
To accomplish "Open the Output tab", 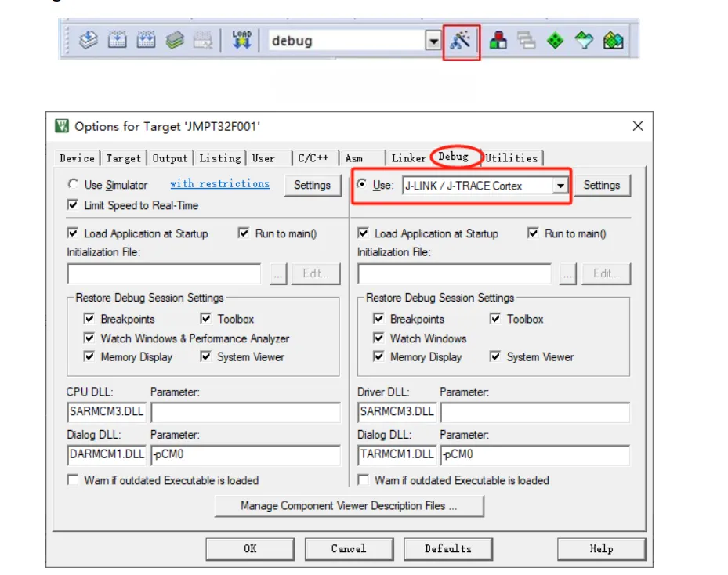I will (x=170, y=158).
